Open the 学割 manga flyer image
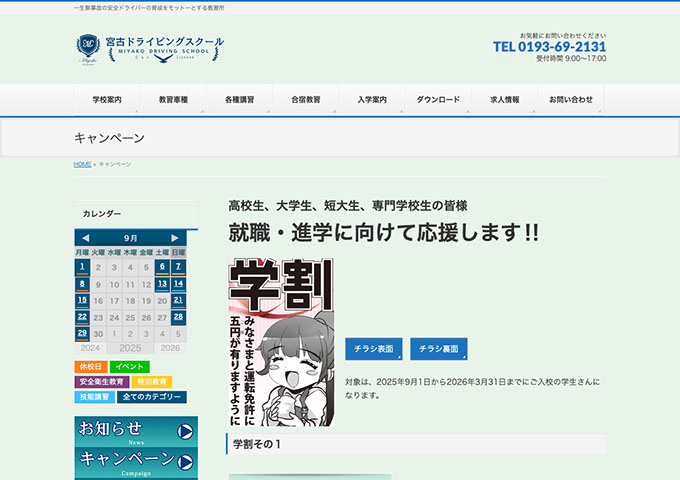Viewport: 680px width, 480px height. point(281,342)
